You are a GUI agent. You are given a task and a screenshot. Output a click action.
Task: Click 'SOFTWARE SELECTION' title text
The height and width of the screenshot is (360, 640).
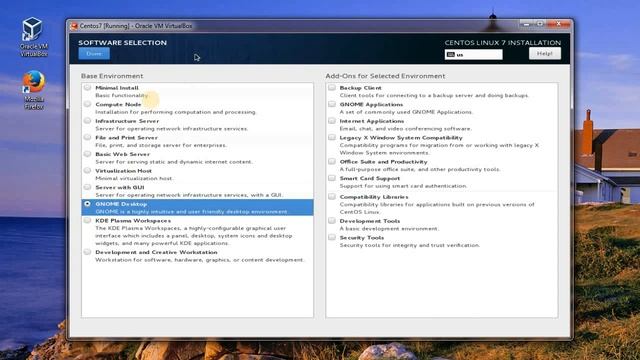coord(122,42)
